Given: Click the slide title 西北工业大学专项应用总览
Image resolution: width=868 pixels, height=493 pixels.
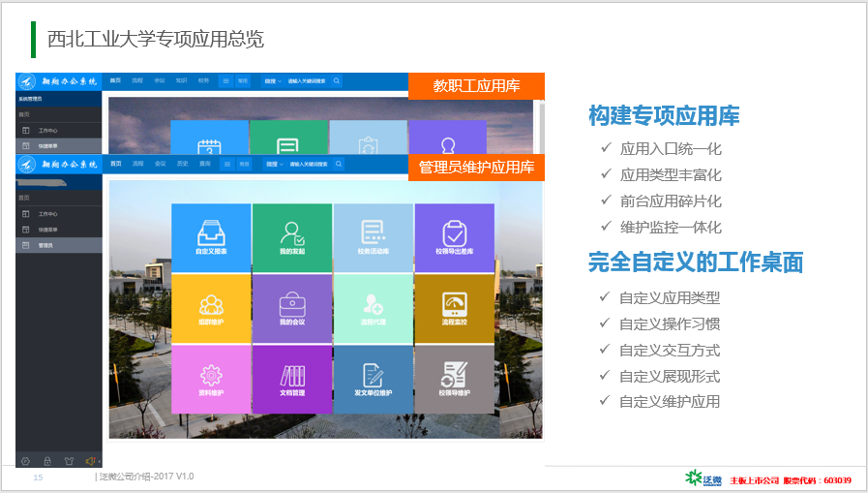Looking at the screenshot, I should click(156, 40).
